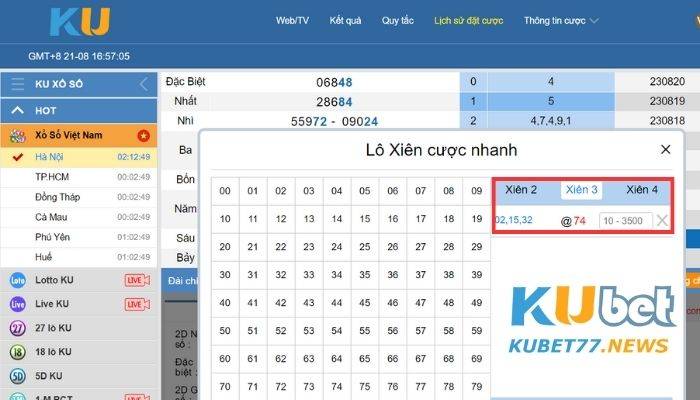
Task: Open the 5D KU game icon
Action: click(17, 376)
